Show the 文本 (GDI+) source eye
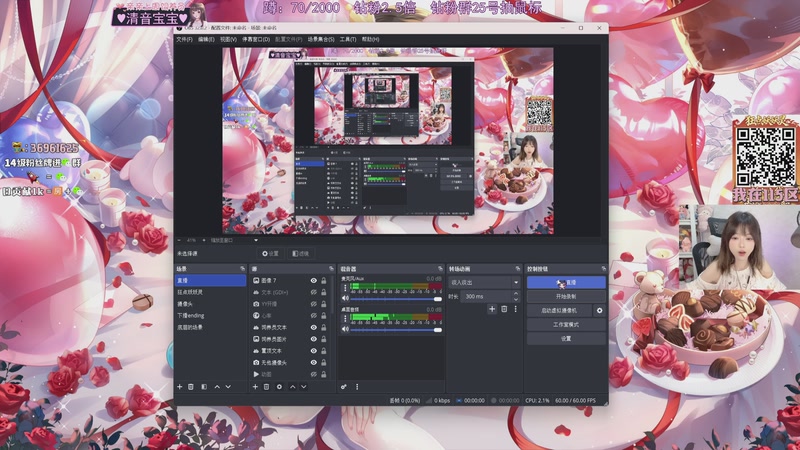The height and width of the screenshot is (450, 800). pos(314,292)
